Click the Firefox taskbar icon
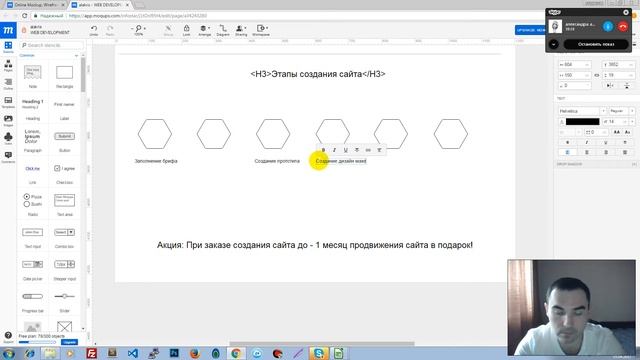Screen dimensions: 640x360 tap(195, 353)
